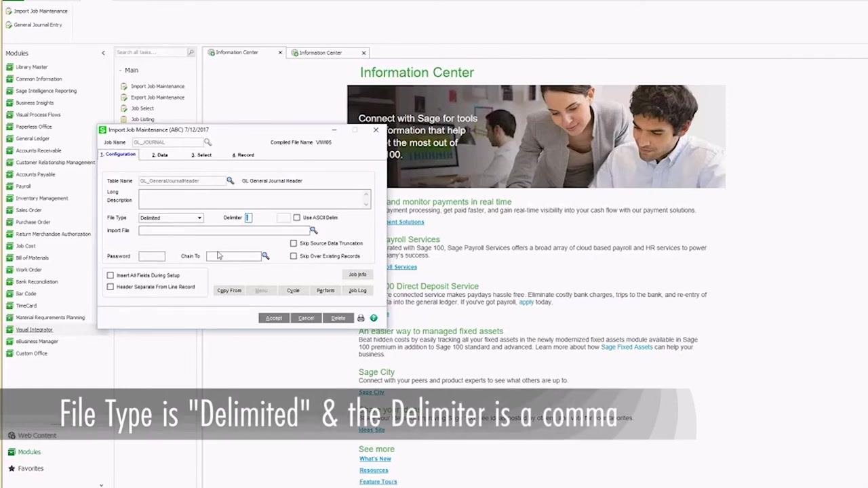Open Accounts Payable module

(x=35, y=174)
